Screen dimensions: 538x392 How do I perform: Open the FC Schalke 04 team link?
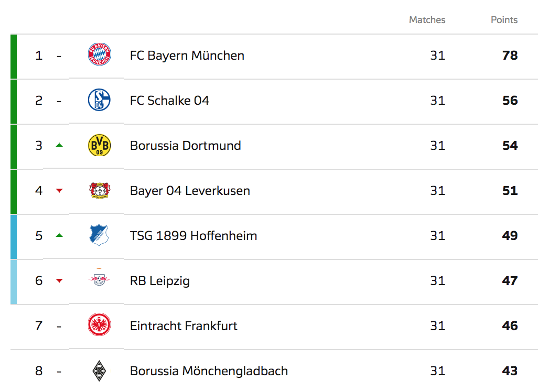point(169,101)
